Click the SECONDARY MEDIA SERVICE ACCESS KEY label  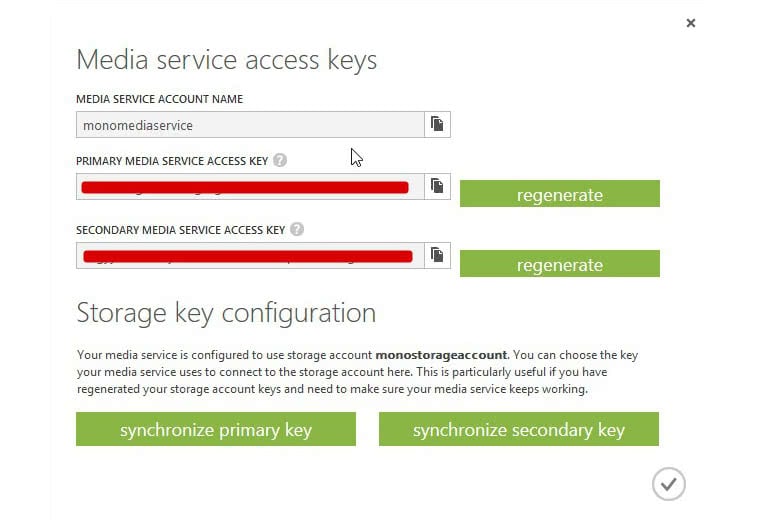[x=180, y=230]
